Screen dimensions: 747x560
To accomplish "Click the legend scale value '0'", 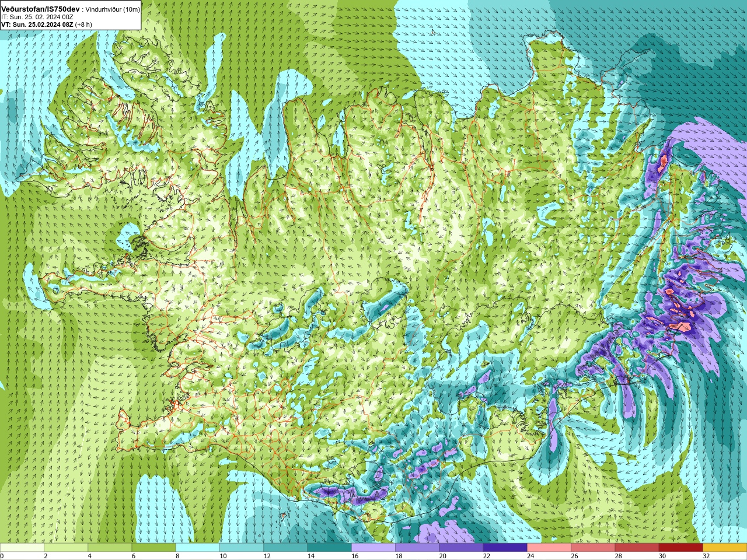I will [2, 556].
